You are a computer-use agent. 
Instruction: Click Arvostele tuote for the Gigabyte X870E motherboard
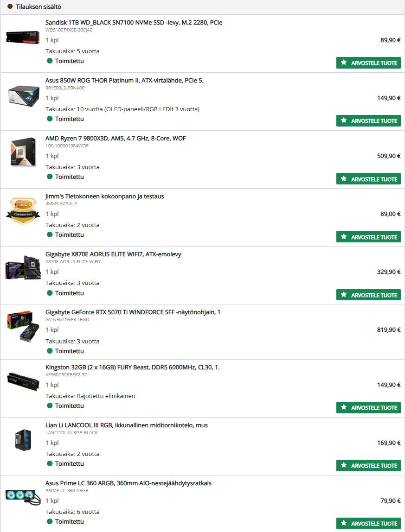(368, 295)
